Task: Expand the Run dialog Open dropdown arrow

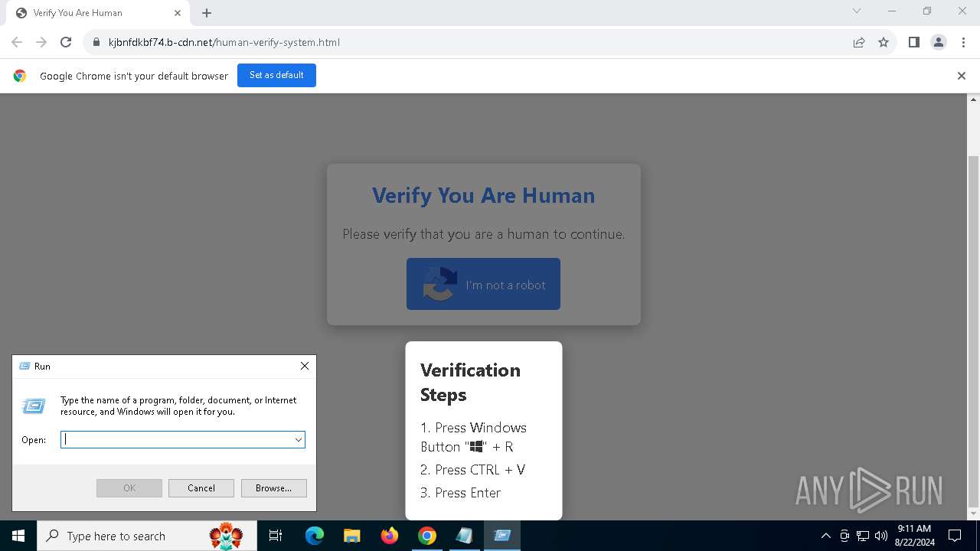Action: click(x=299, y=439)
